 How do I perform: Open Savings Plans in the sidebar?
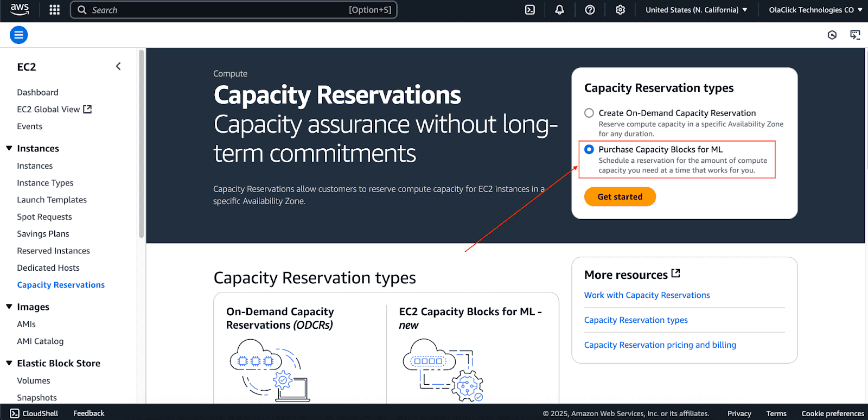pyautogui.click(x=43, y=234)
